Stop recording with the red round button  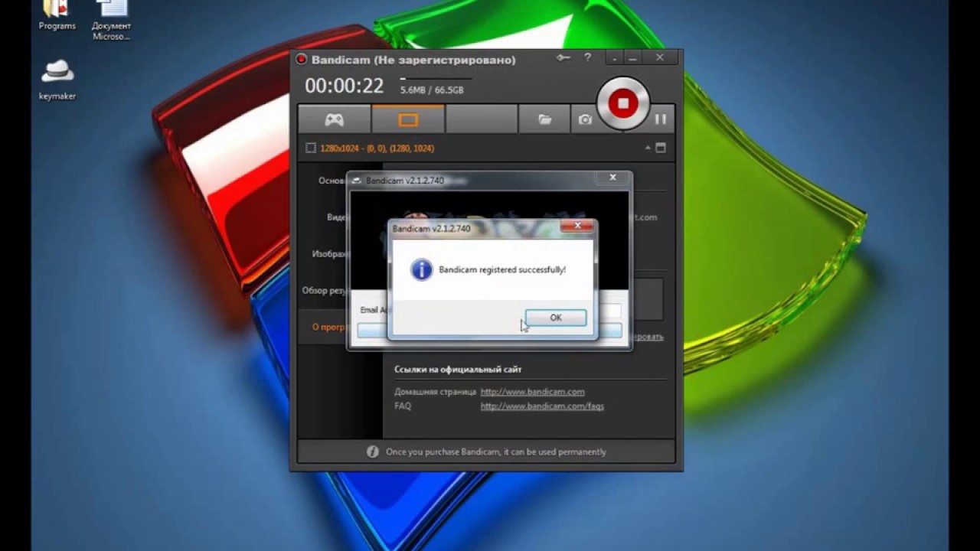pos(623,103)
